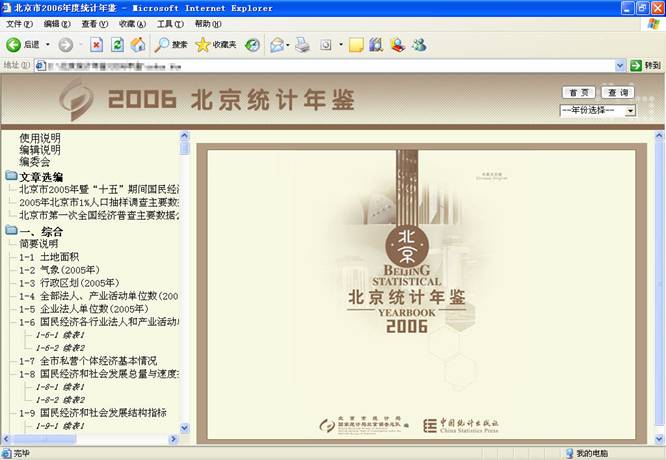666x460 pixels.
Task: Open 1-6-1 续表1 sub-item
Action: click(x=60, y=335)
